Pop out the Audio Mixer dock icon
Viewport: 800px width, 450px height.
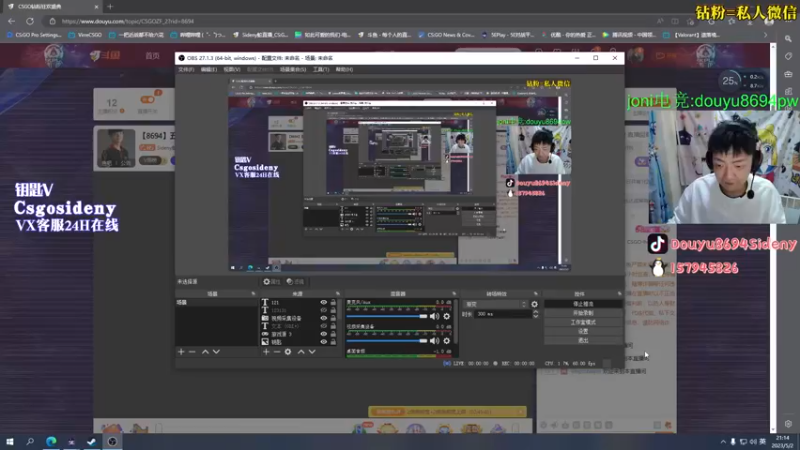click(454, 294)
